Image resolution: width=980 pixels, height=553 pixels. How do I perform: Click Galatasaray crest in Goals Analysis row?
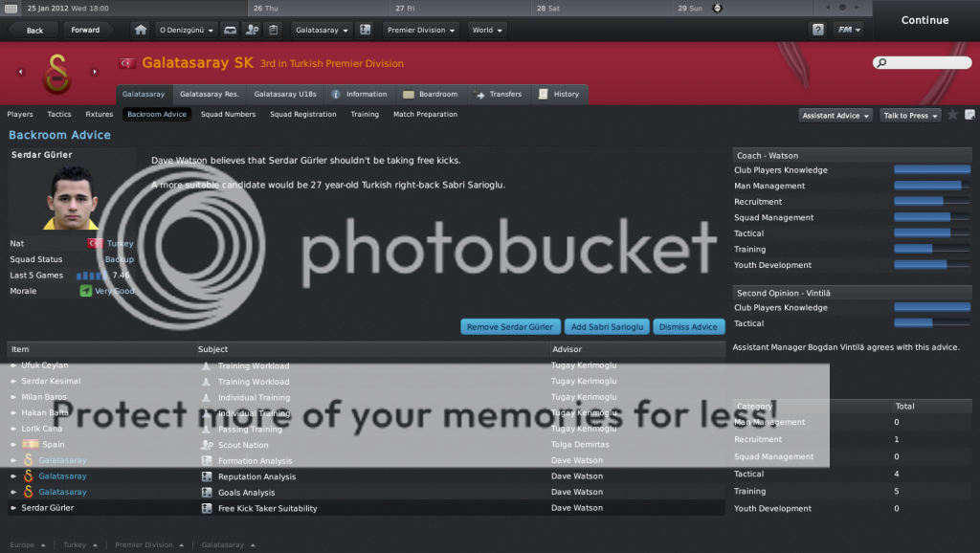[28, 492]
